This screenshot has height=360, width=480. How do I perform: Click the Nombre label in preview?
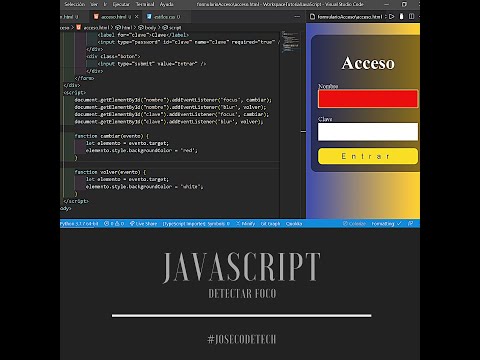click(328, 86)
